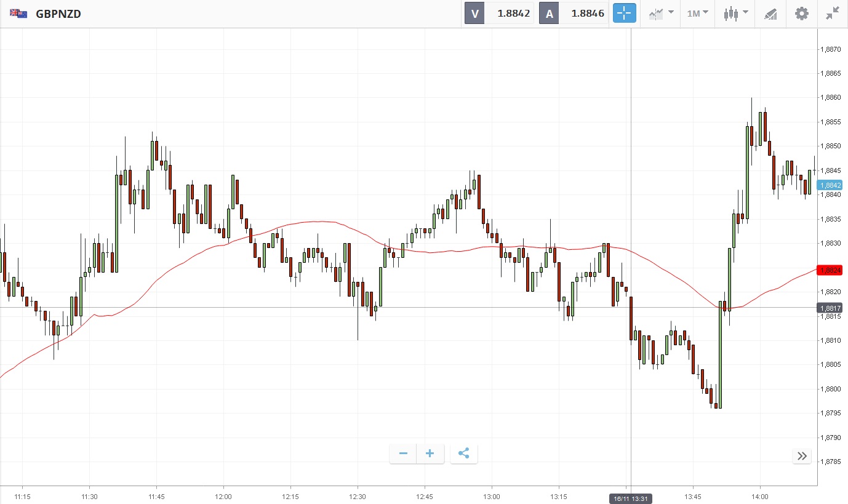Click the 16/11 13:31 time marker
Screen dimensions: 848x504
tap(631, 498)
